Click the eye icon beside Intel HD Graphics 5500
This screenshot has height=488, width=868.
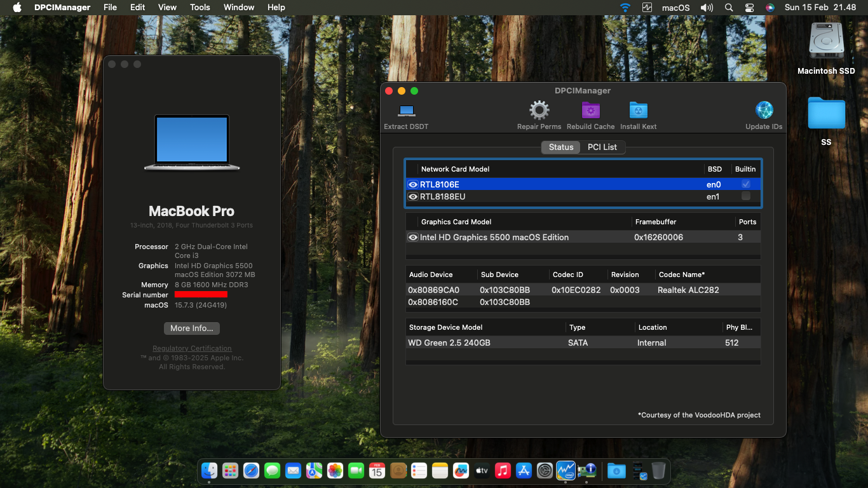click(412, 237)
